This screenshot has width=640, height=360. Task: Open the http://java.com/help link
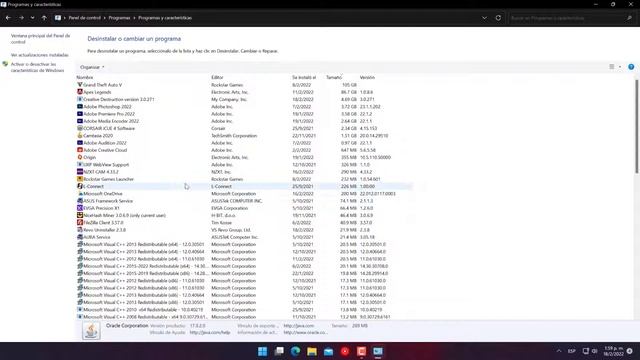pos(210,333)
